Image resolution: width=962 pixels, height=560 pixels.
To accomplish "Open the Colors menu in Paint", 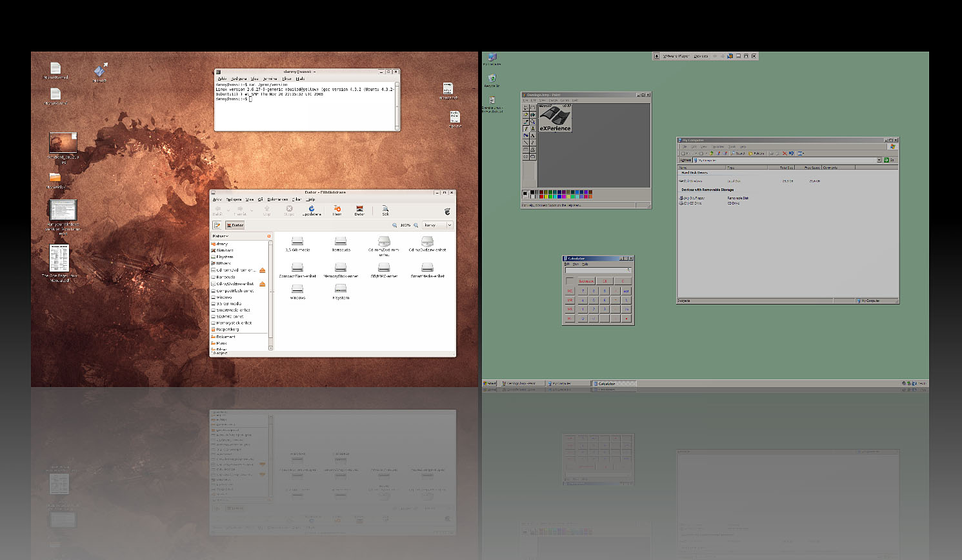I will point(565,101).
